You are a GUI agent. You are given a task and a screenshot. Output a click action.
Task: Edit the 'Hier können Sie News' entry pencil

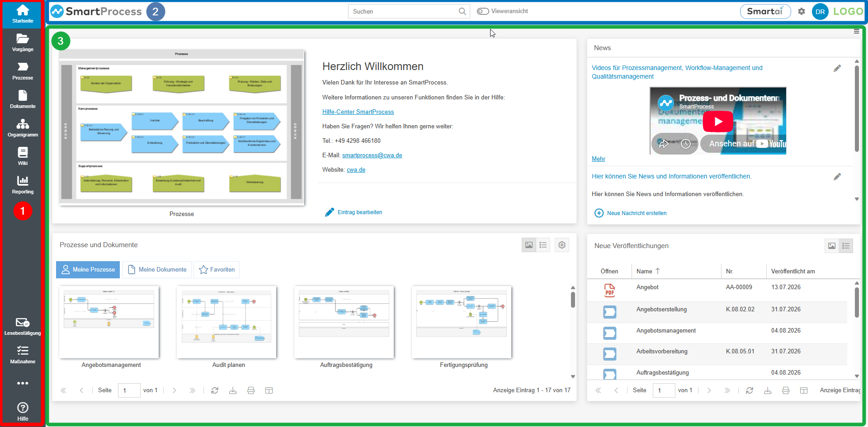pyautogui.click(x=837, y=177)
